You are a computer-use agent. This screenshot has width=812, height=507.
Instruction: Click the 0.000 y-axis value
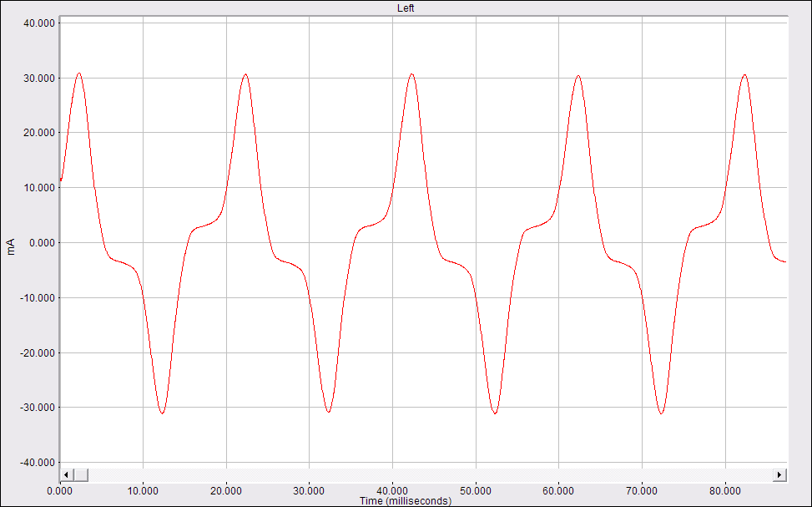[42, 243]
